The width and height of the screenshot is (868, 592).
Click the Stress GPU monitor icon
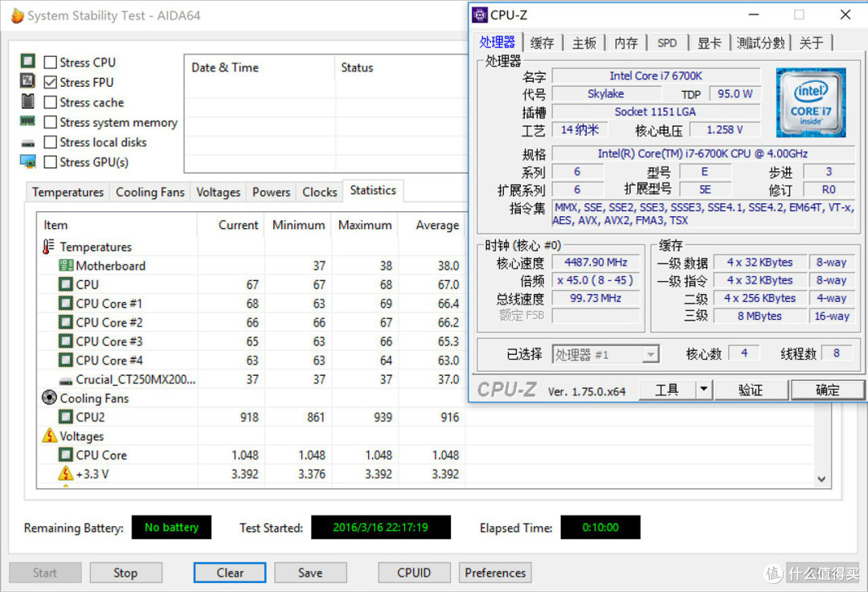click(x=27, y=161)
